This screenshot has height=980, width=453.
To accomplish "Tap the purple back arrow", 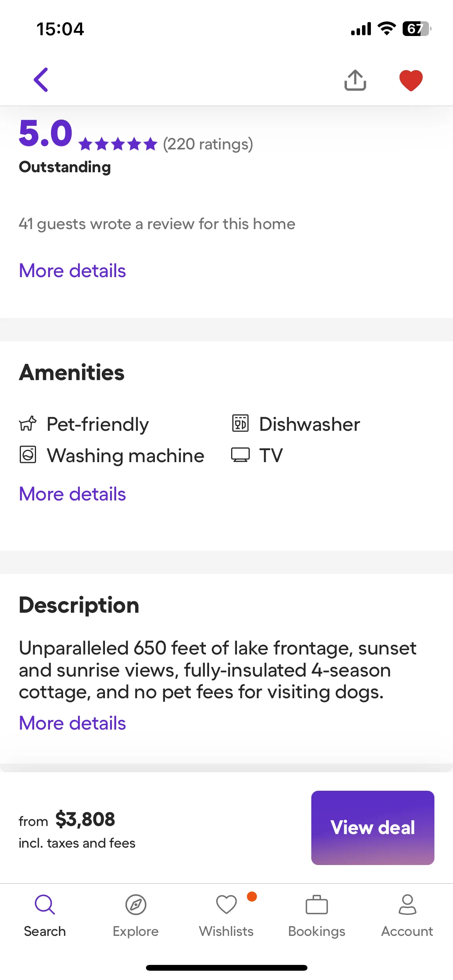I will (x=41, y=80).
